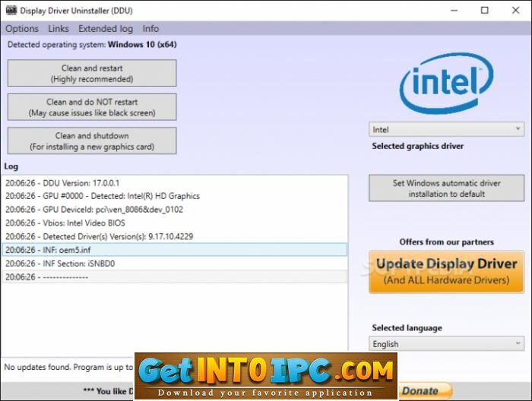Select the Vbios: Intel Video BIOS log line

pyautogui.click(x=174, y=223)
